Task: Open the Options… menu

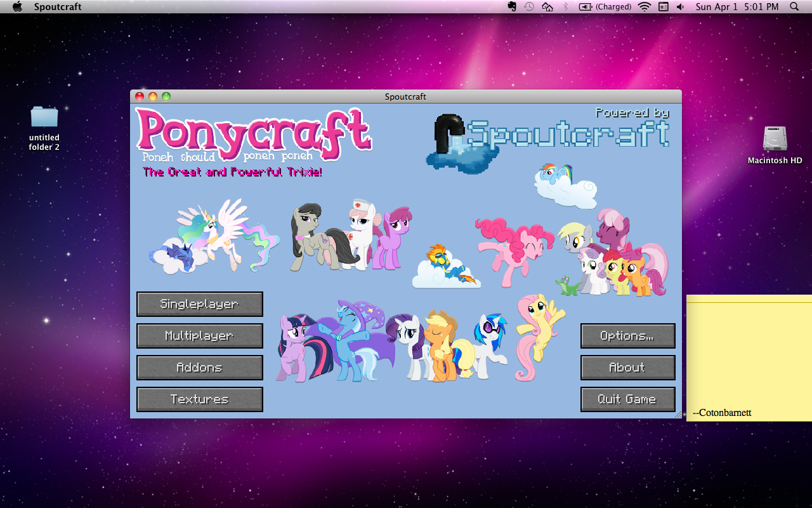Action: (x=628, y=336)
